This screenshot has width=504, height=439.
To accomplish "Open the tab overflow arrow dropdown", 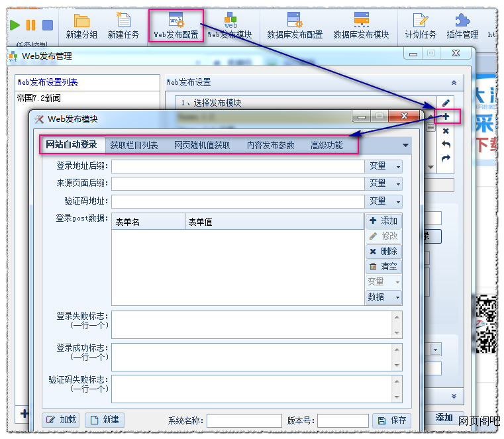I will click(x=405, y=145).
